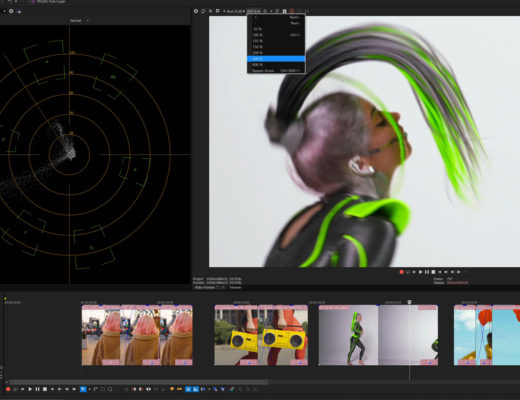
Task: Click play button under preview window
Action: click(x=420, y=272)
